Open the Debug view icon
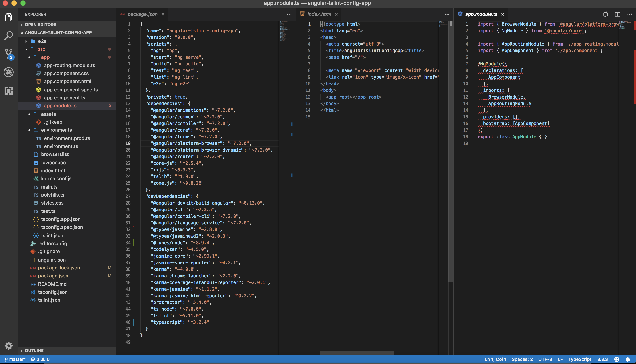636x364 pixels. coord(8,72)
